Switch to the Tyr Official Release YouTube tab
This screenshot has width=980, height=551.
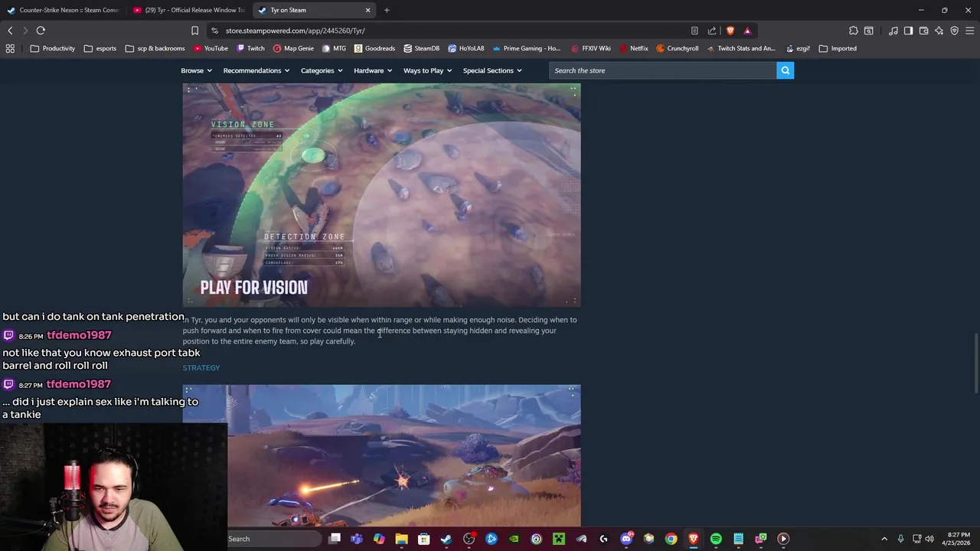click(188, 10)
